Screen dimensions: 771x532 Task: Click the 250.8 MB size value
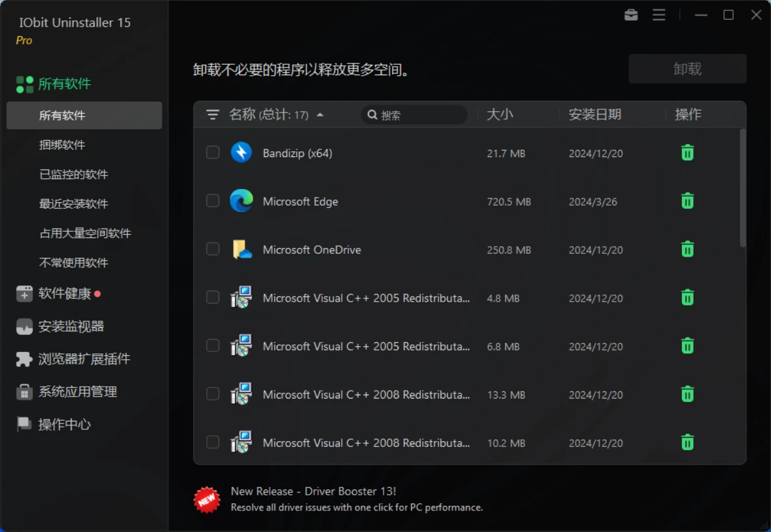(509, 250)
